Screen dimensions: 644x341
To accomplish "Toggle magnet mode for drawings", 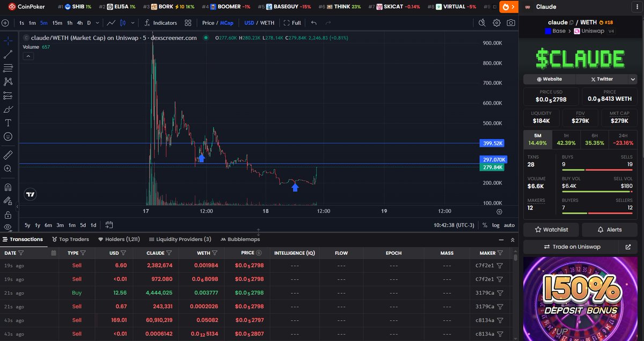I will 8,188.
